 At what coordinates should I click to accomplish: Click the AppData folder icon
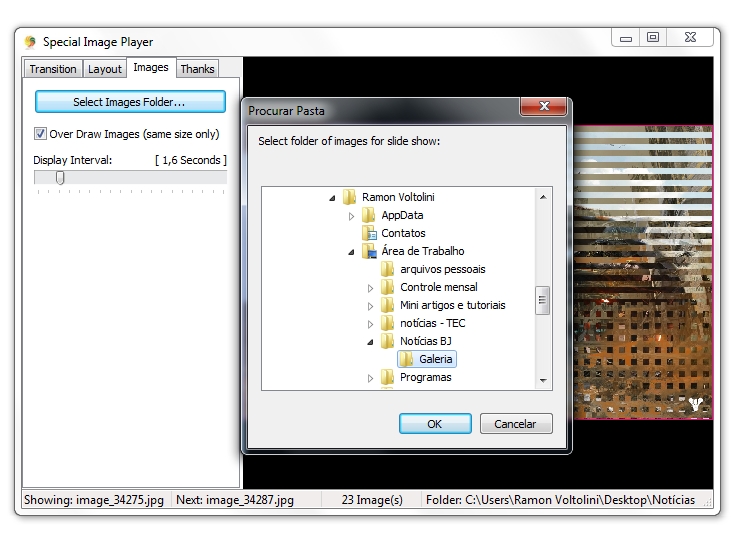point(369,215)
